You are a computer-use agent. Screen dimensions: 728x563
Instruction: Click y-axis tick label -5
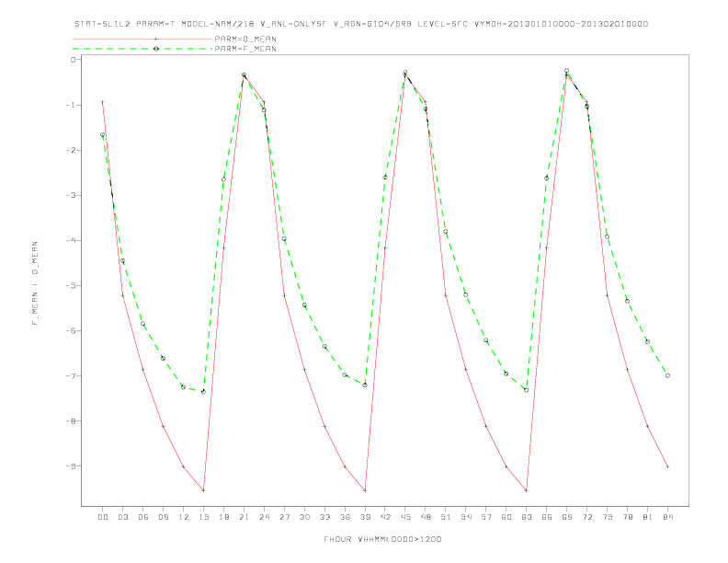[x=71, y=286]
